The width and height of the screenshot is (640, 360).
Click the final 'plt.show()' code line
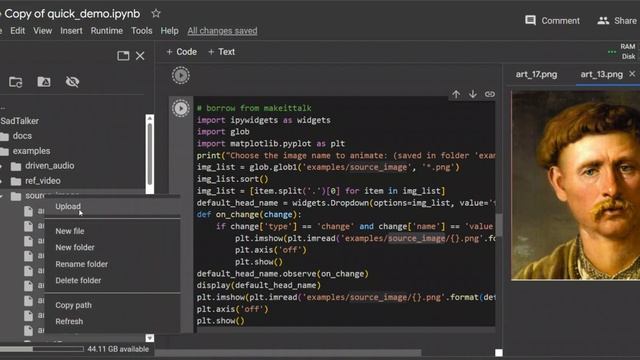point(220,321)
